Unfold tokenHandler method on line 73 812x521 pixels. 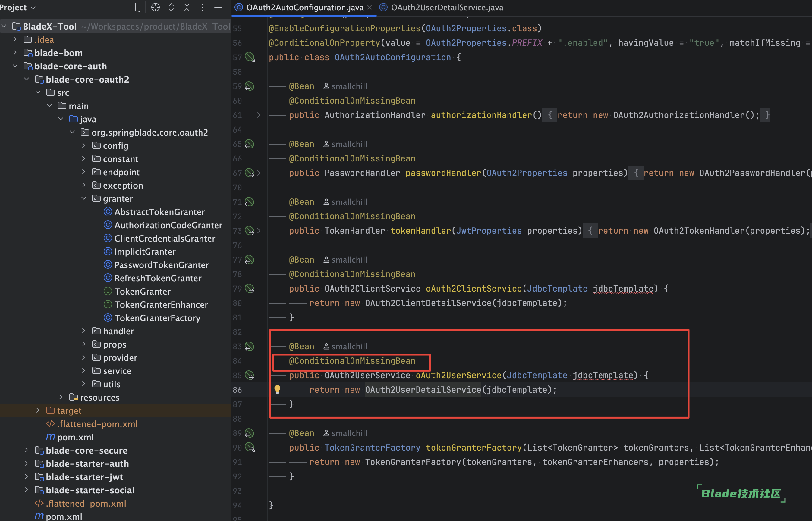click(x=259, y=231)
